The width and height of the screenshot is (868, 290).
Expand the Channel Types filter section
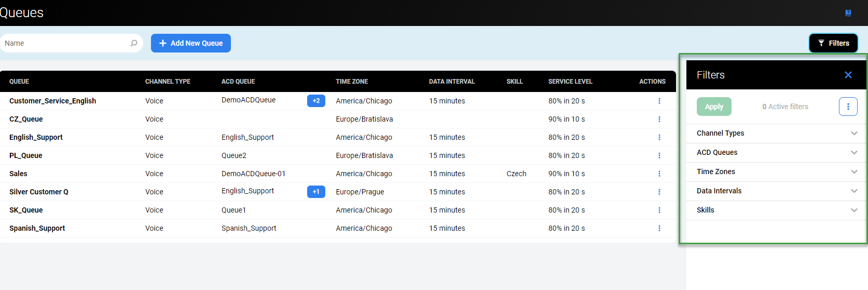(776, 133)
